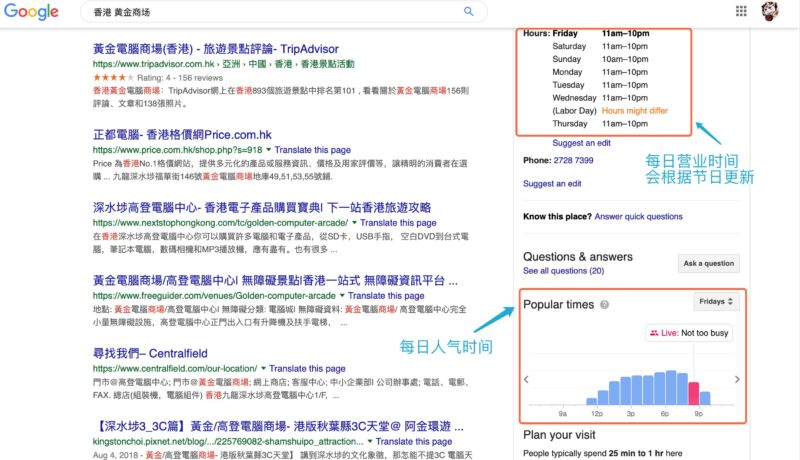
Task: Click Hours: Friday label
Action: click(x=550, y=33)
